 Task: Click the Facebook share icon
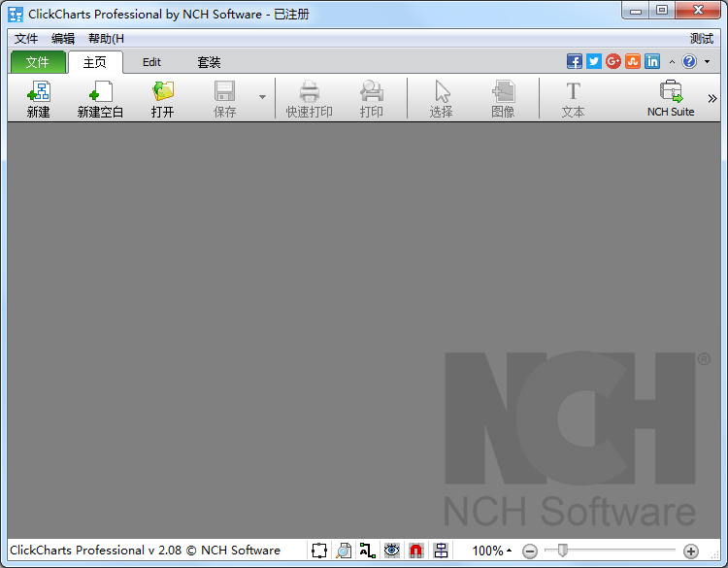[x=575, y=61]
